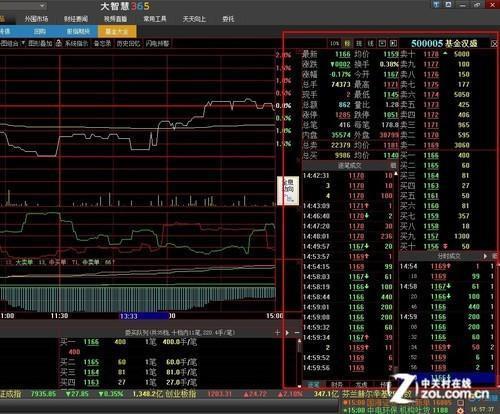Click the first blue icon in the top-right title bar
This screenshot has height=414, width=500.
436,4
